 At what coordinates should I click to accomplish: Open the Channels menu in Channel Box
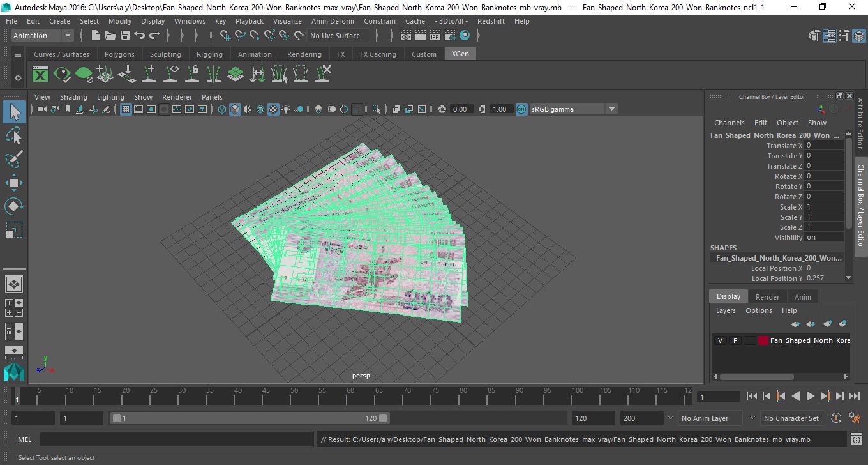pos(729,123)
